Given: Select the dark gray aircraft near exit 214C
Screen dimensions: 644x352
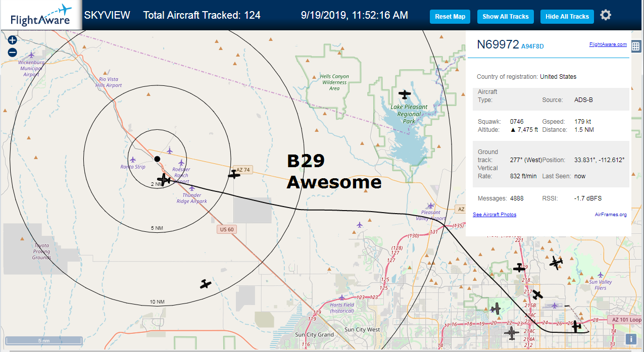Looking at the screenshot, I should click(x=512, y=333).
